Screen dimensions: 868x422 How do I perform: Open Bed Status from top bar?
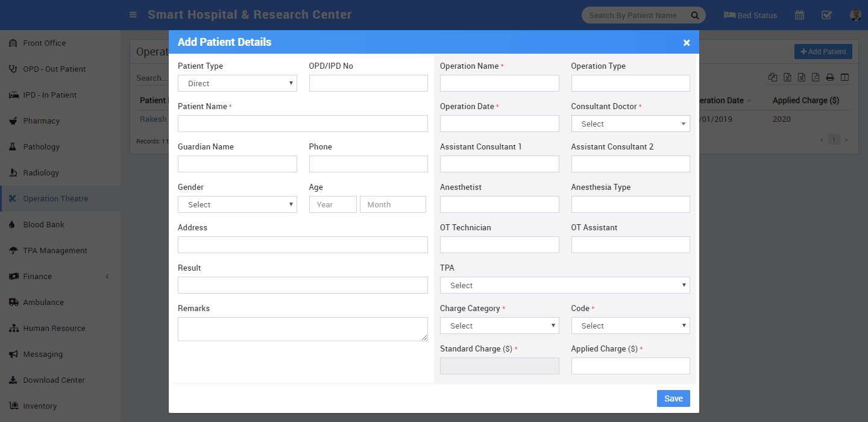(750, 15)
